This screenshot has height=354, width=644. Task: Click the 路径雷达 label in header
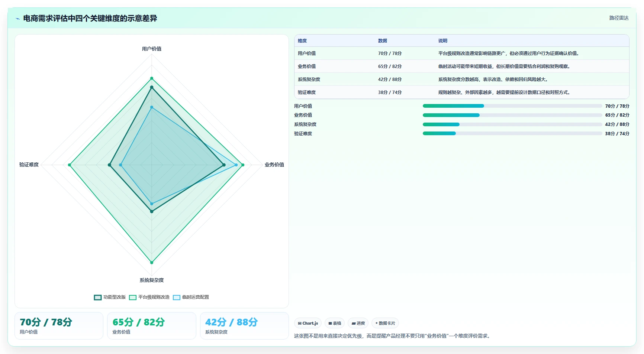(619, 18)
